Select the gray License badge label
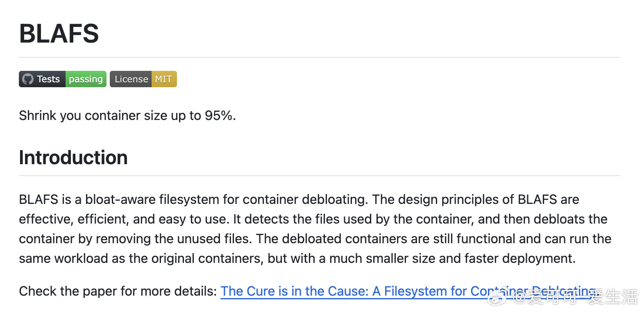Screen dimensions: 644x312 [x=131, y=79]
